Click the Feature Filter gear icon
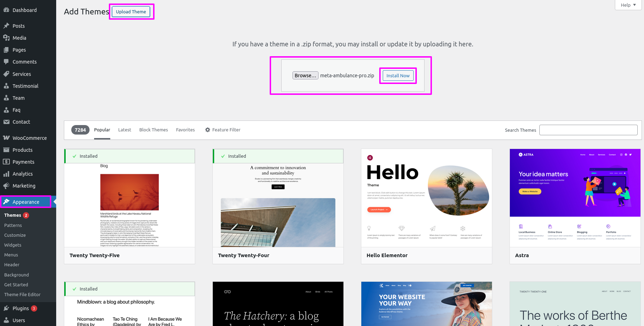 click(x=208, y=130)
